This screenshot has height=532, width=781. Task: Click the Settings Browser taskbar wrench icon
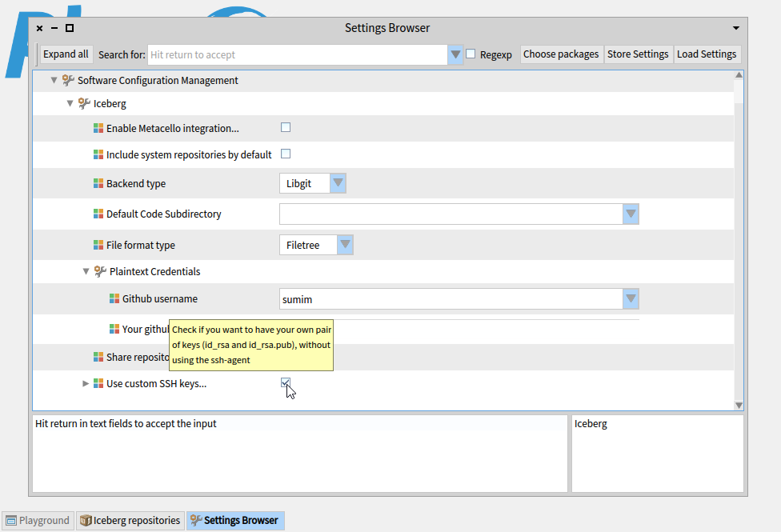pos(196,521)
